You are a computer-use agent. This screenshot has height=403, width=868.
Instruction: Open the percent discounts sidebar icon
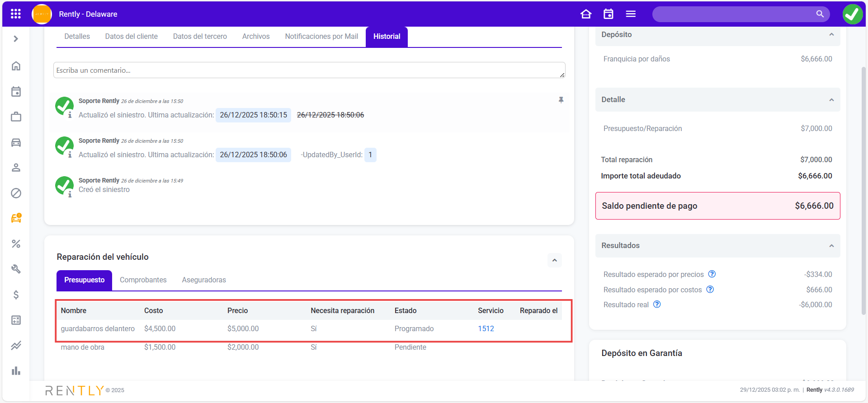[x=16, y=244]
